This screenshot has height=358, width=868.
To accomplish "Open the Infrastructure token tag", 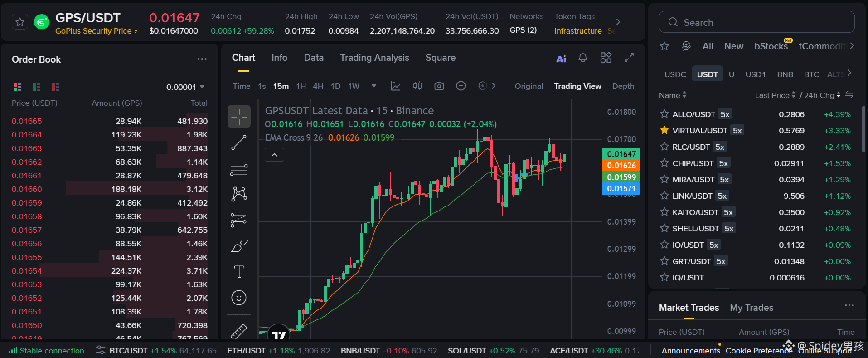I will (x=578, y=31).
